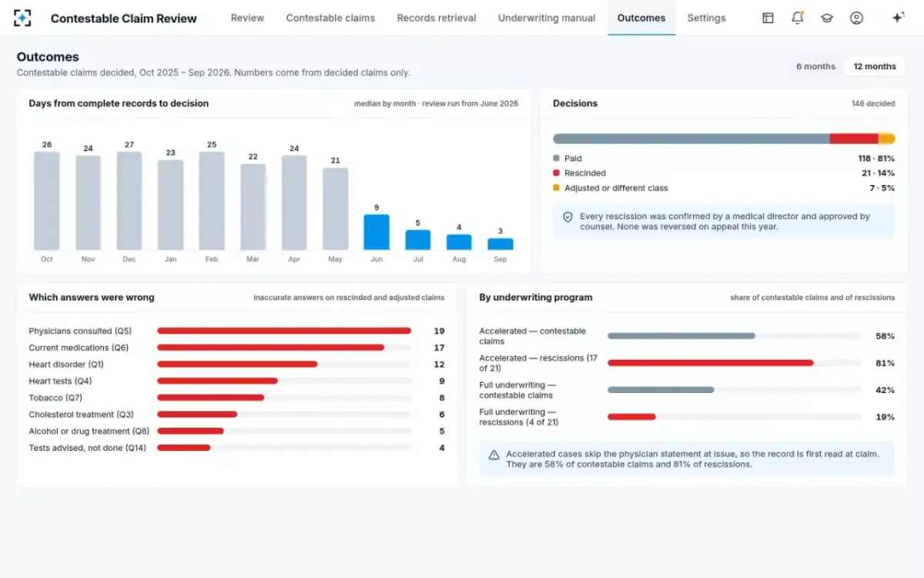The image size is (924, 578).
Task: Click the Cholesterol treatment (Q3) label
Action: tap(82, 415)
